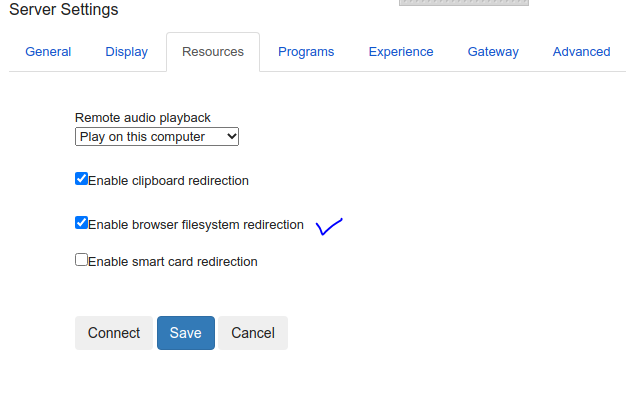Open the Display settings tab
The height and width of the screenshot is (395, 626).
(x=127, y=52)
